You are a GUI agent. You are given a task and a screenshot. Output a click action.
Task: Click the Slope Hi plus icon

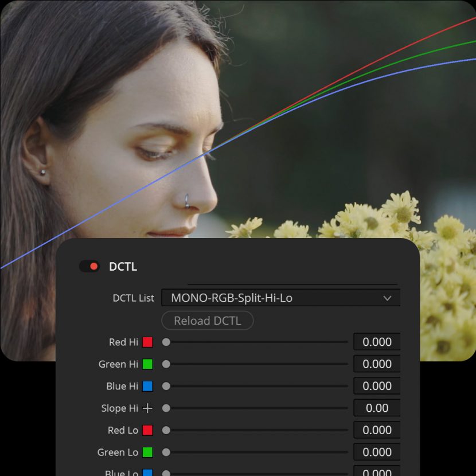point(147,408)
